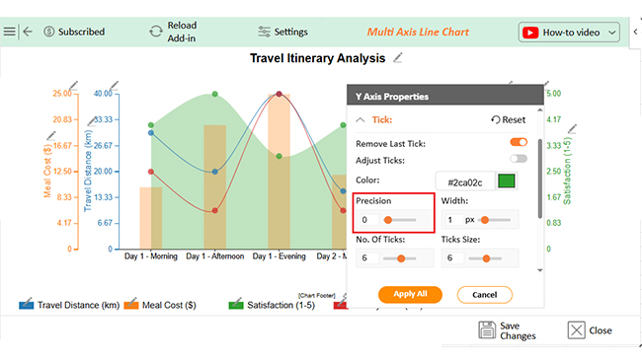Edit the Travel Distance legend icon

click(x=27, y=304)
